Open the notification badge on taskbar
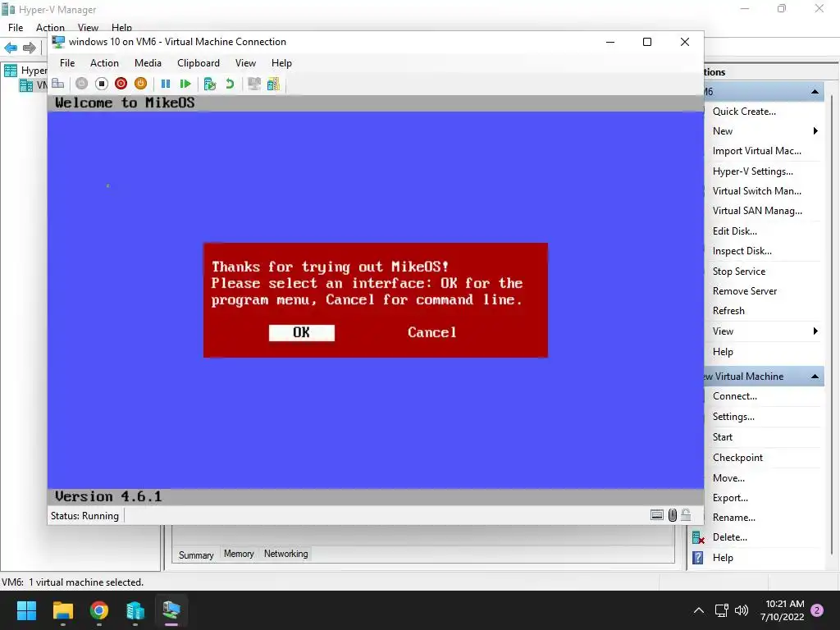The width and height of the screenshot is (840, 630). click(818, 610)
